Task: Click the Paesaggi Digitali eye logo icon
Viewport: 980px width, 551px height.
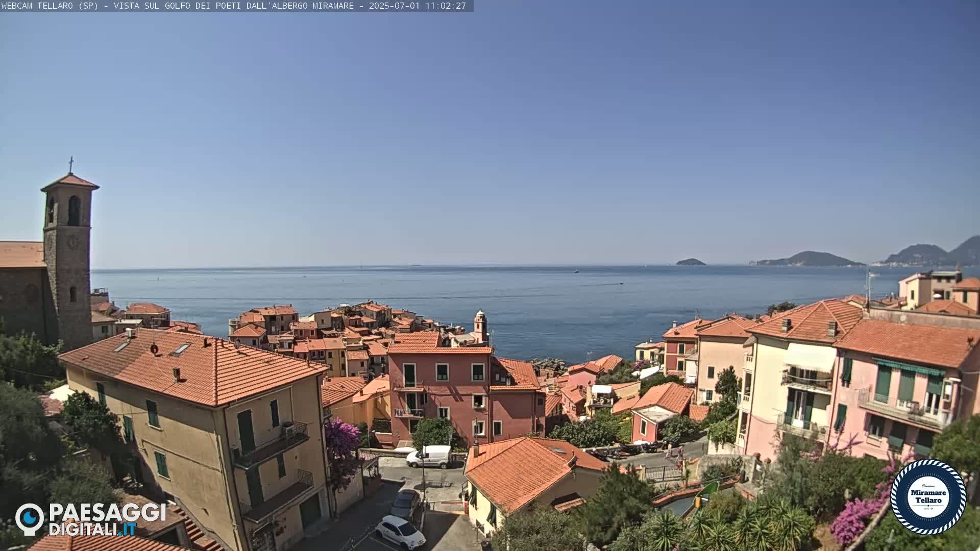Action: [30, 519]
